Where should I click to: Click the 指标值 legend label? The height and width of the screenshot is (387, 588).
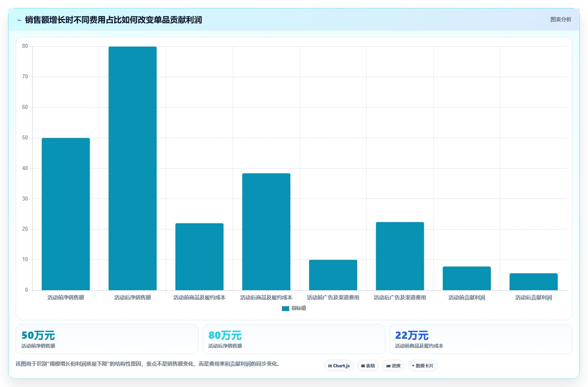point(299,308)
